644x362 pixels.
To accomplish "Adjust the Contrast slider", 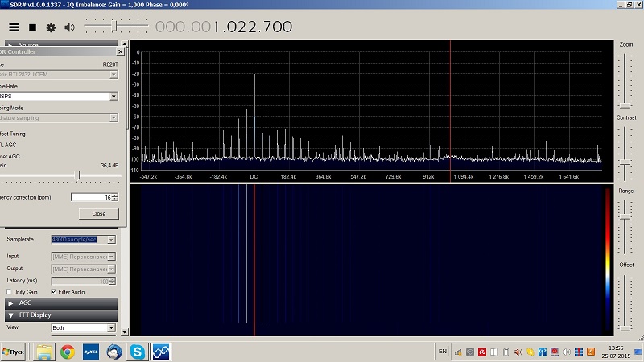I will [x=625, y=162].
